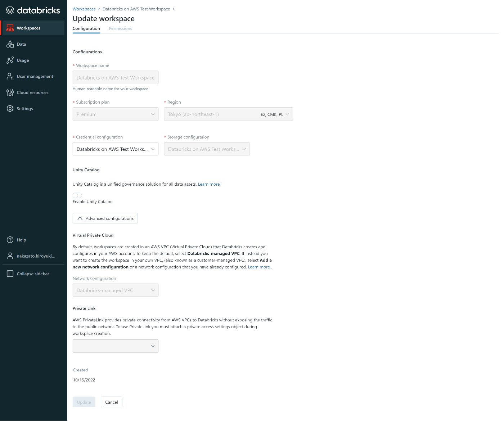Select the Configuration tab

pyautogui.click(x=86, y=28)
